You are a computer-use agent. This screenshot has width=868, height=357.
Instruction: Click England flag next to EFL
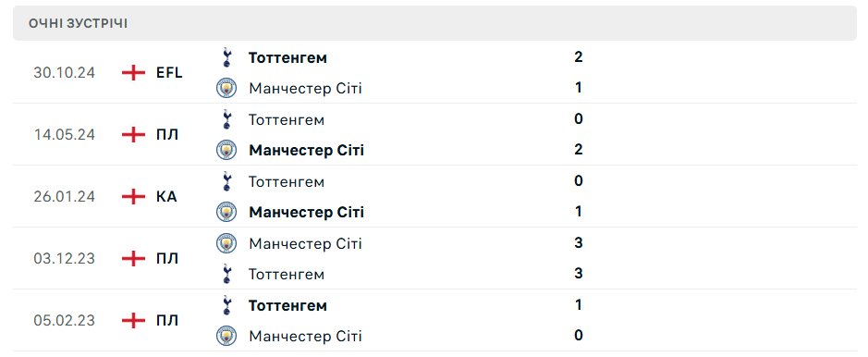[x=133, y=72]
